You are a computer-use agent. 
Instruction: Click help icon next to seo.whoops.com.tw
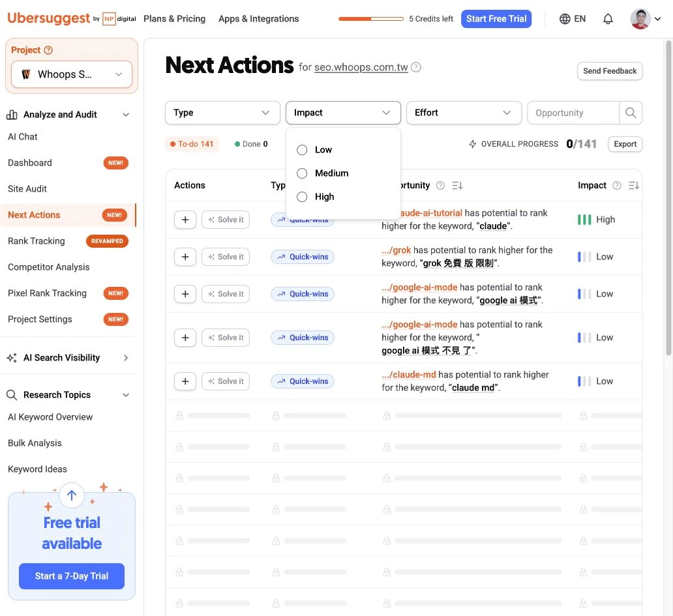click(x=416, y=67)
